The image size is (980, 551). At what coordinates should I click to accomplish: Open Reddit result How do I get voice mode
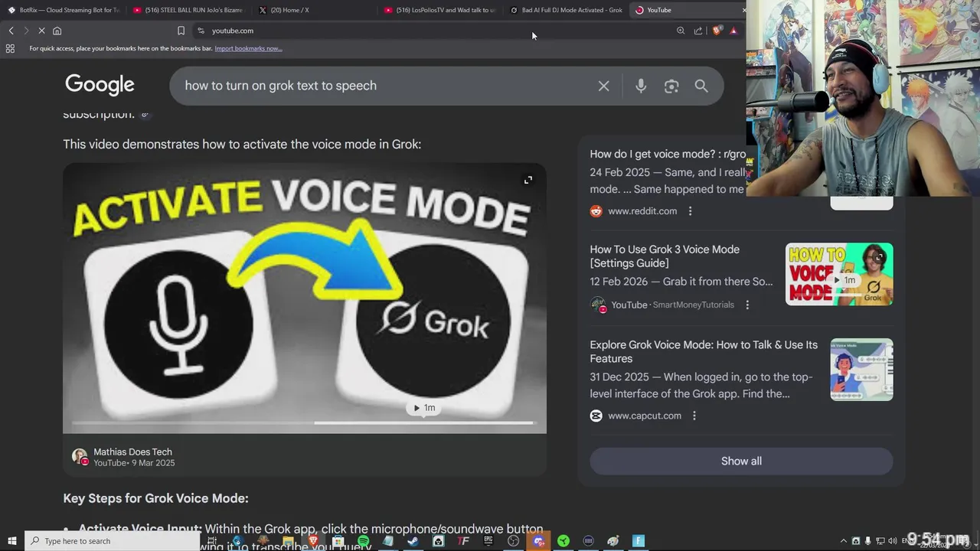pos(668,154)
